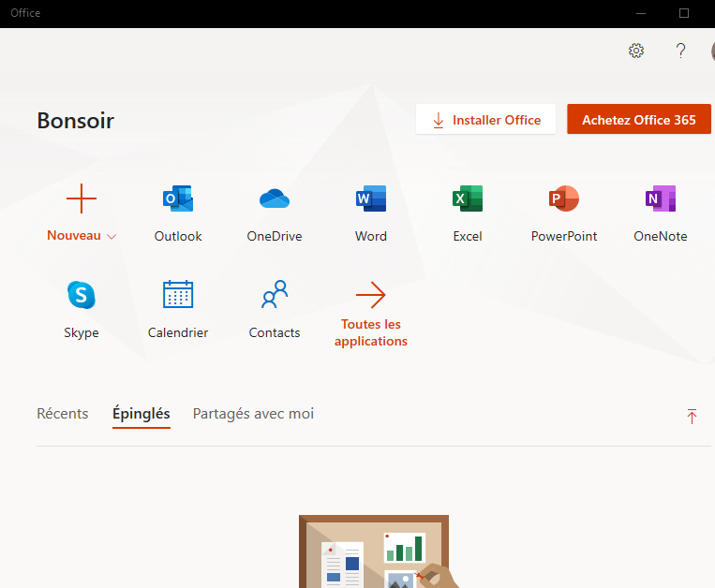Open settings via the gear icon
Image resolution: width=715 pixels, height=588 pixels.
point(636,51)
